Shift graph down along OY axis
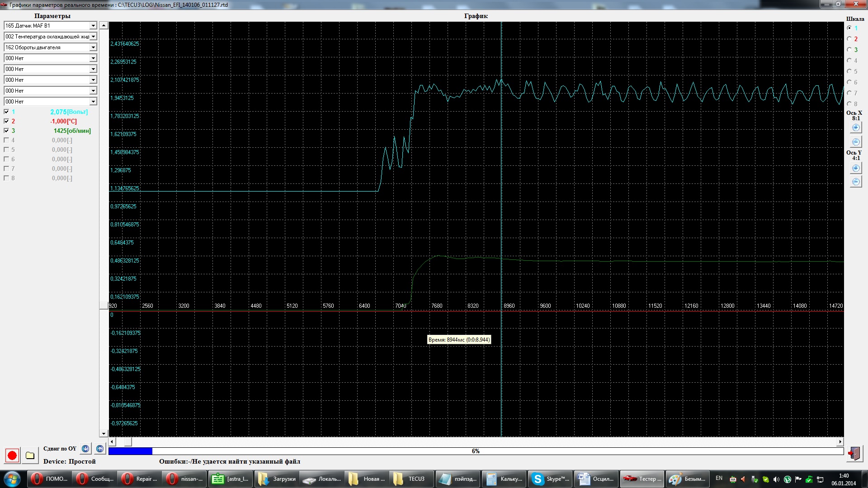868x488 pixels. coord(85,449)
